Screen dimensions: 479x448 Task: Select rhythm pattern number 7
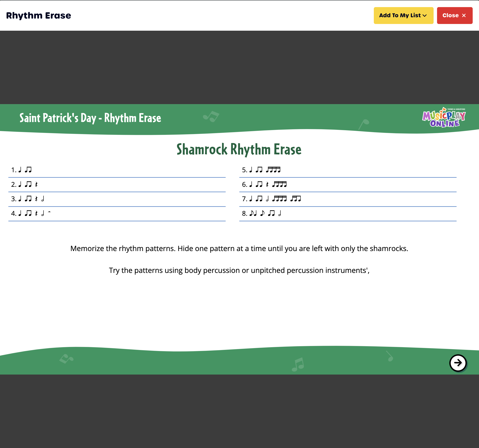point(271,199)
